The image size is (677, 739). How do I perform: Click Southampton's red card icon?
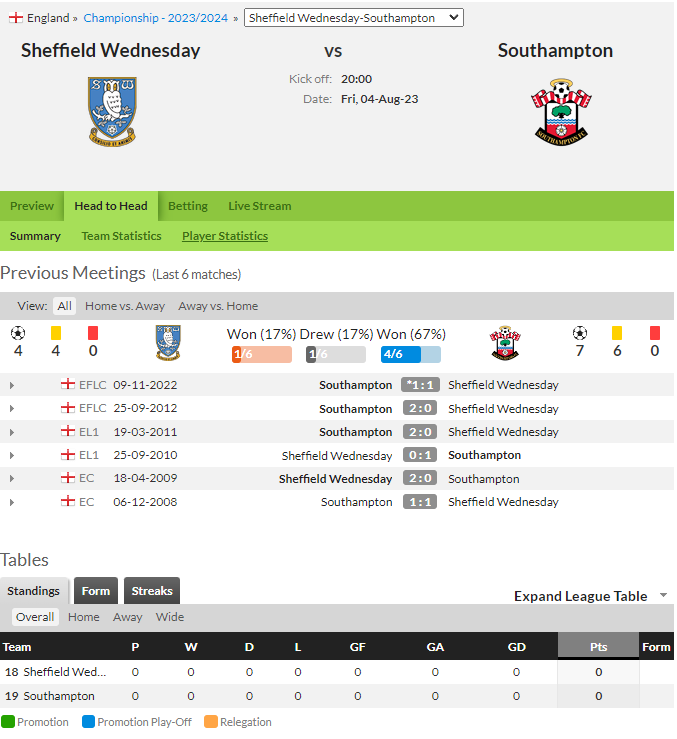click(654, 333)
